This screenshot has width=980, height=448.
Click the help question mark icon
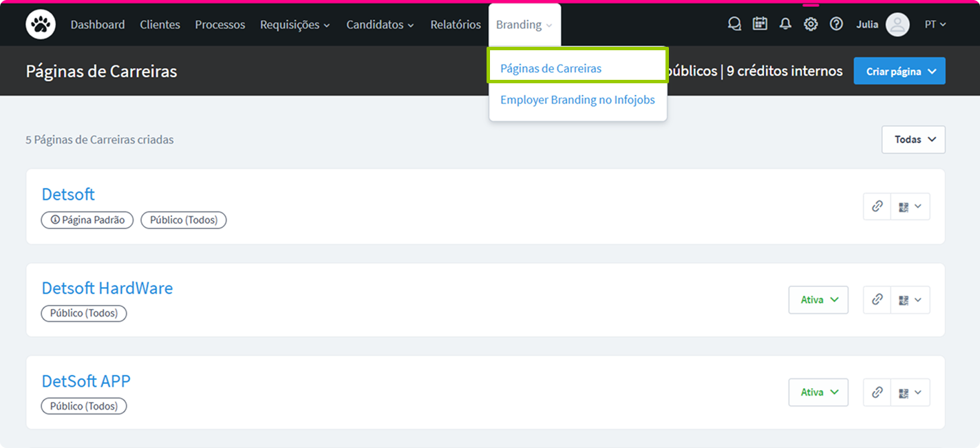click(x=836, y=24)
